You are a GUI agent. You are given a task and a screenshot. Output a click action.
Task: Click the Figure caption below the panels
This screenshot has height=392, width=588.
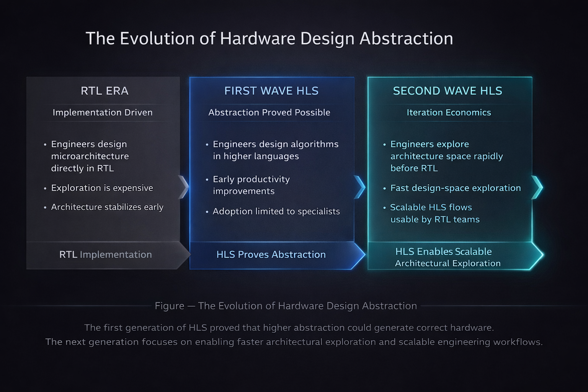pyautogui.click(x=286, y=306)
